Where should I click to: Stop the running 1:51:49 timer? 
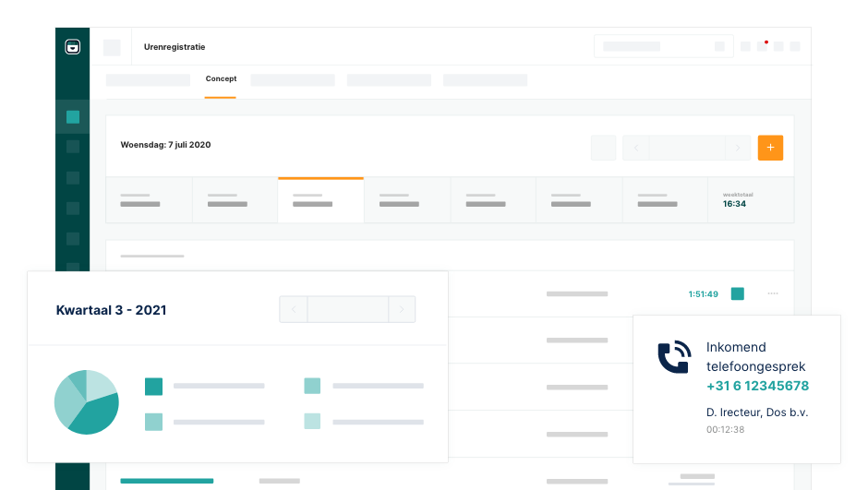(x=737, y=293)
